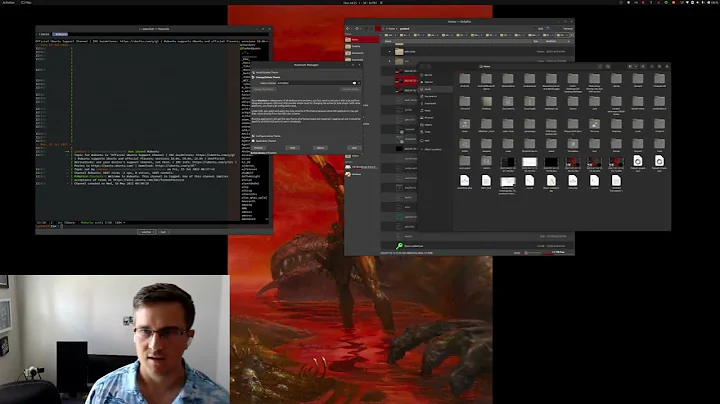Click the Help button in Kvantum Manager
Screen dimensions: 720x404
coord(292,148)
